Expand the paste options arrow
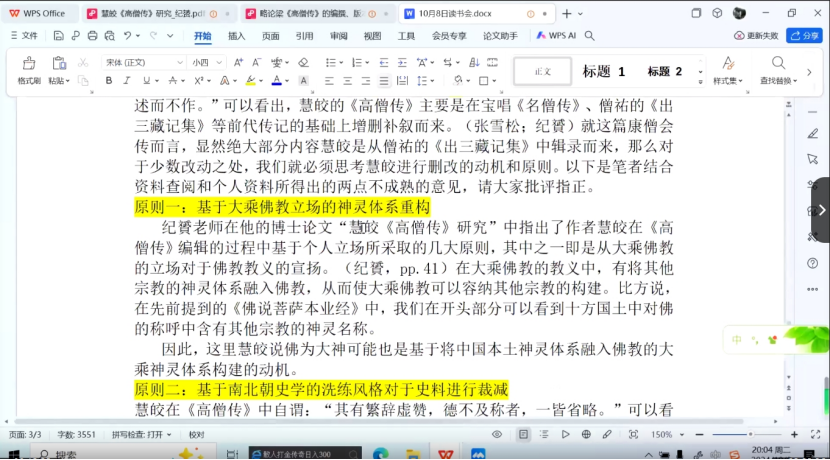Image resolution: width=830 pixels, height=460 pixels. [68, 81]
